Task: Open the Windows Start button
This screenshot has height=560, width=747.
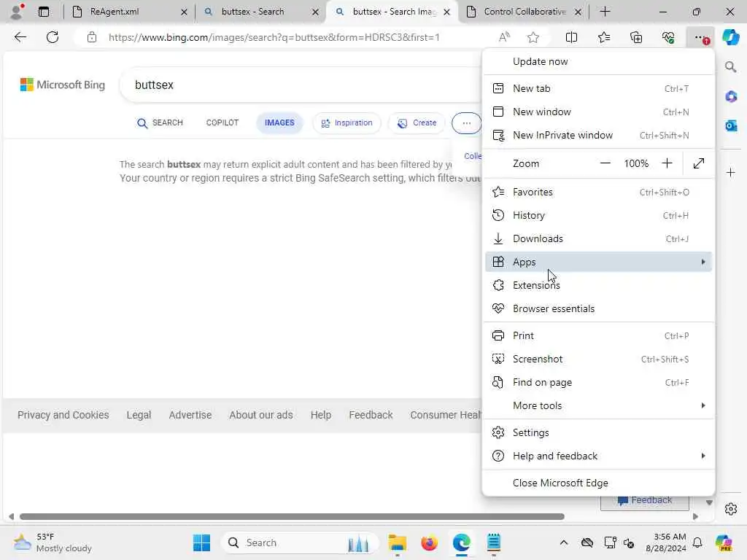Action: pos(201,542)
